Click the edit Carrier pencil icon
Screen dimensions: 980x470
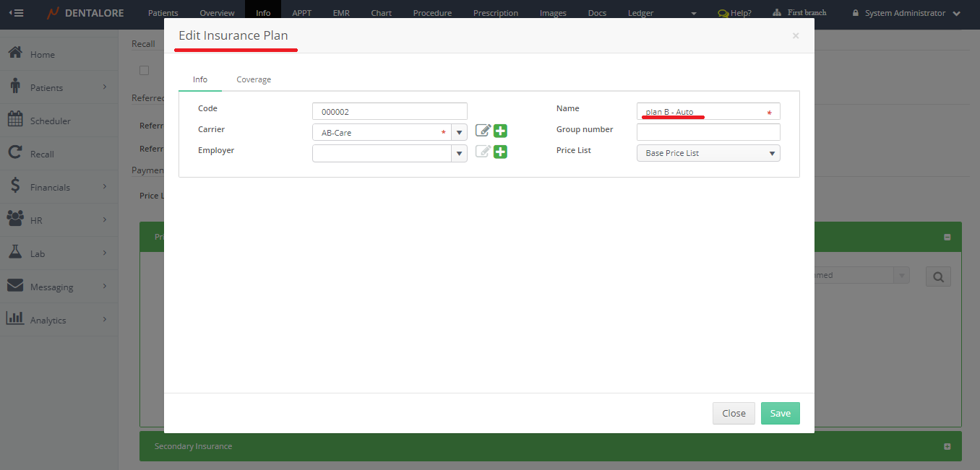tap(483, 131)
